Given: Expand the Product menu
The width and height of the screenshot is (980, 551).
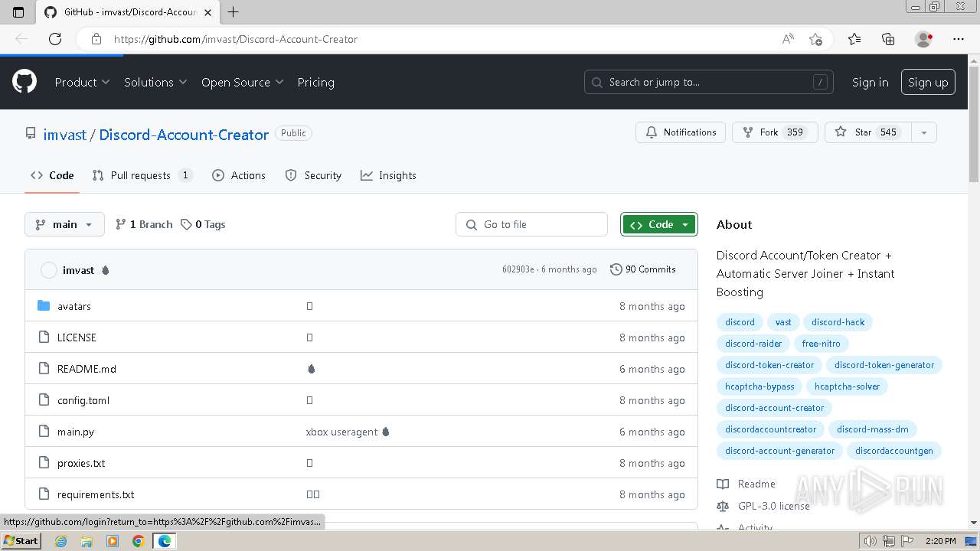Looking at the screenshot, I should [x=82, y=82].
